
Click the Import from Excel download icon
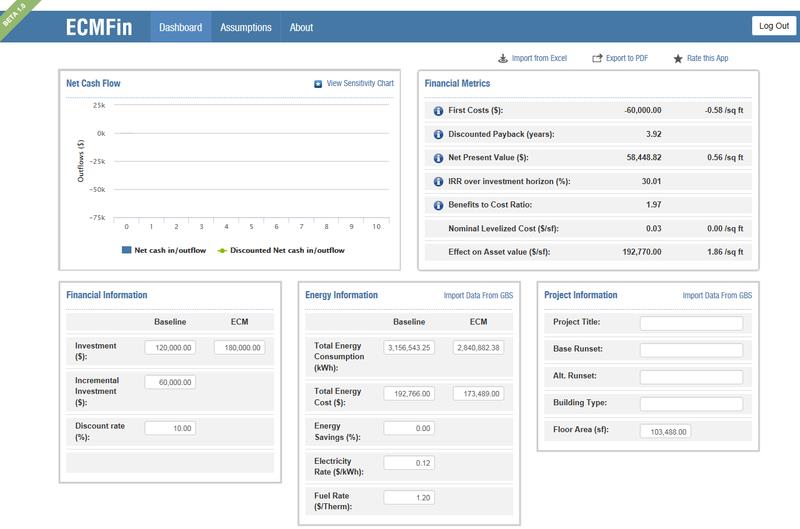503,58
